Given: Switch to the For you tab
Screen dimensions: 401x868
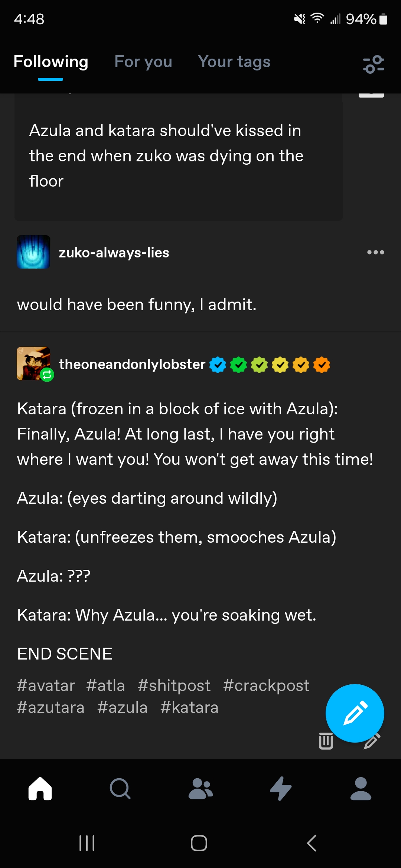Looking at the screenshot, I should [143, 62].
